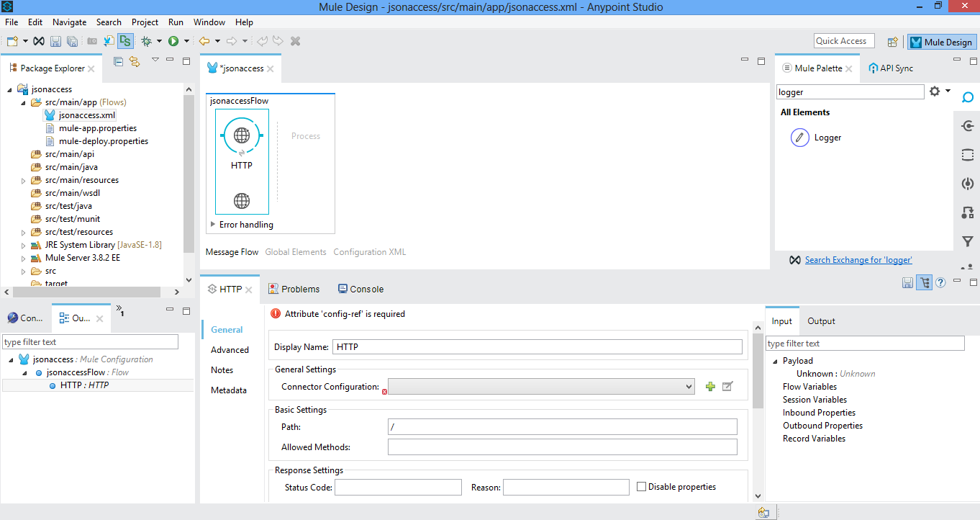Select the Logger element in the palette
980x520 pixels.
tap(816, 138)
